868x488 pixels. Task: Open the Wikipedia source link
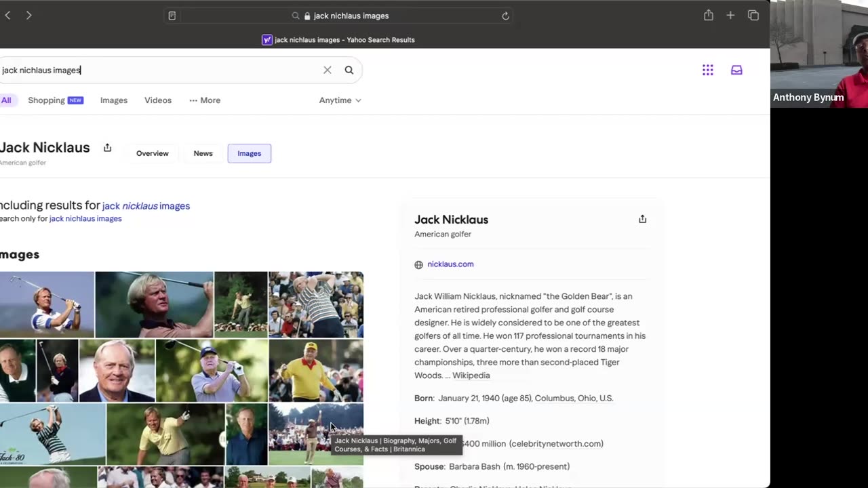coord(471,375)
